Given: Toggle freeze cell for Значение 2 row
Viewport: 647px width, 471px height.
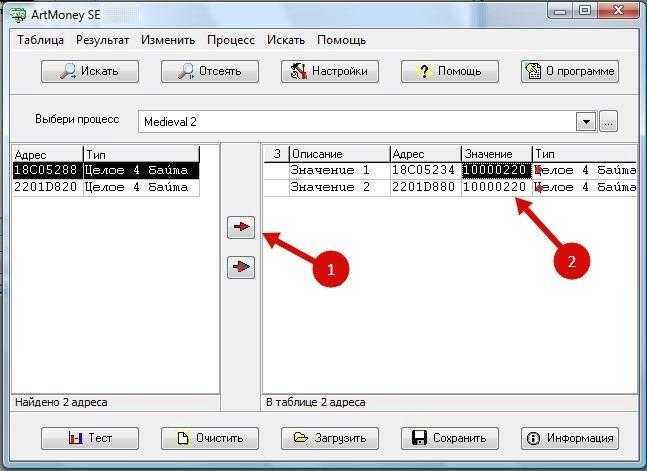Looking at the screenshot, I should pos(276,187).
